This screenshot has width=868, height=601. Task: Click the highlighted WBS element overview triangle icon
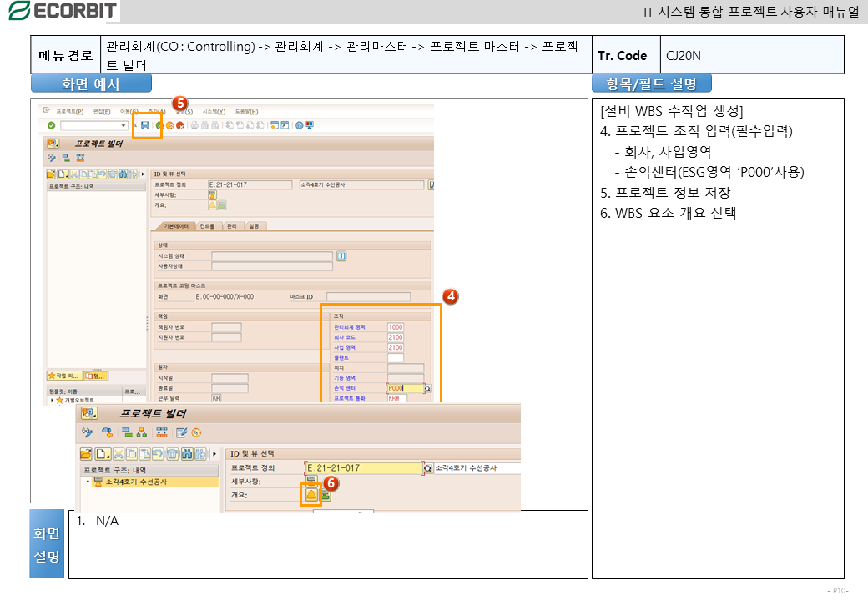310,495
